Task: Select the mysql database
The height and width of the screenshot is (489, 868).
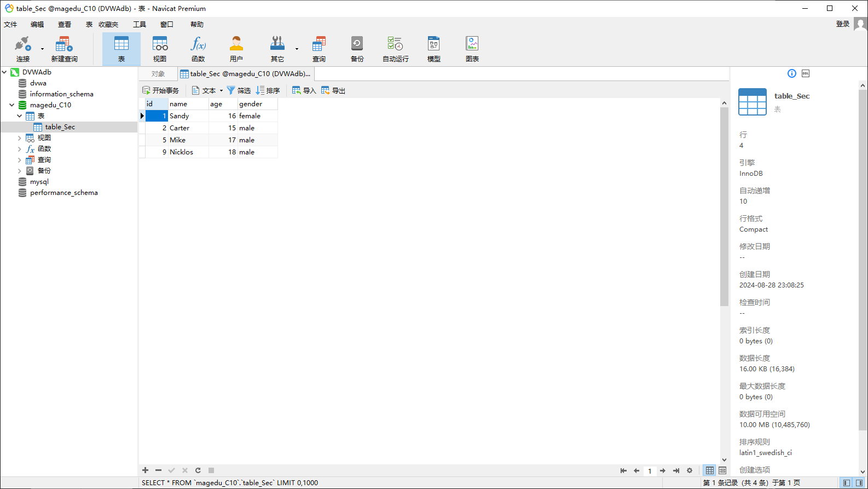Action: coord(39,182)
